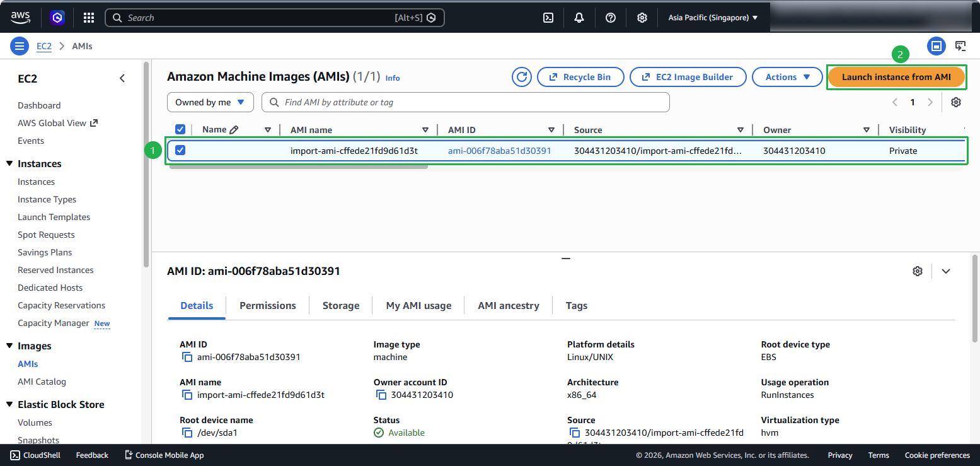
Task: Copy the Owner account ID
Action: (381, 395)
